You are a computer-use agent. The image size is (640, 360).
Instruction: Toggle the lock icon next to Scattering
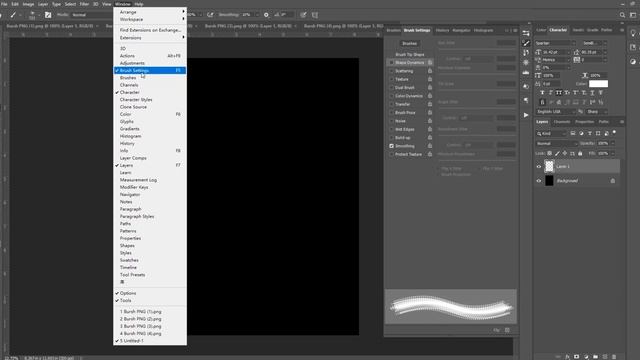[x=430, y=71]
